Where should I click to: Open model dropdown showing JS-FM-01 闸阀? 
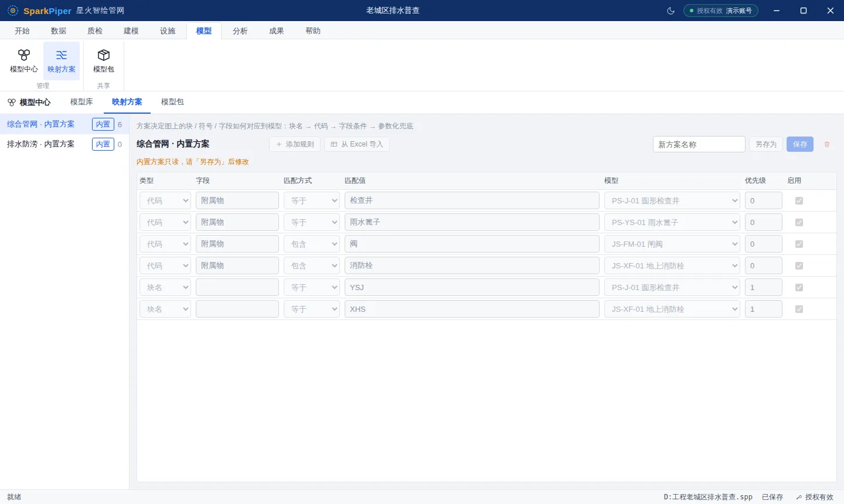coord(672,244)
